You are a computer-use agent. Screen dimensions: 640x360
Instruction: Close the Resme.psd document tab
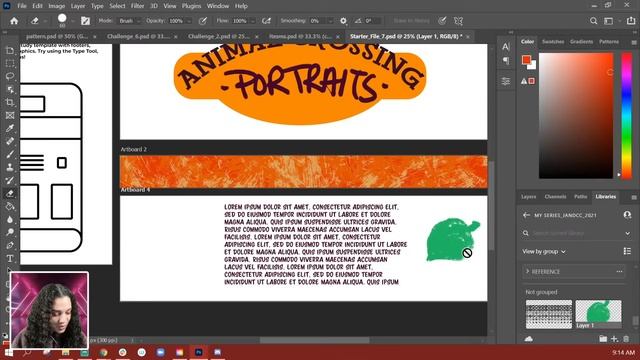tap(338, 37)
